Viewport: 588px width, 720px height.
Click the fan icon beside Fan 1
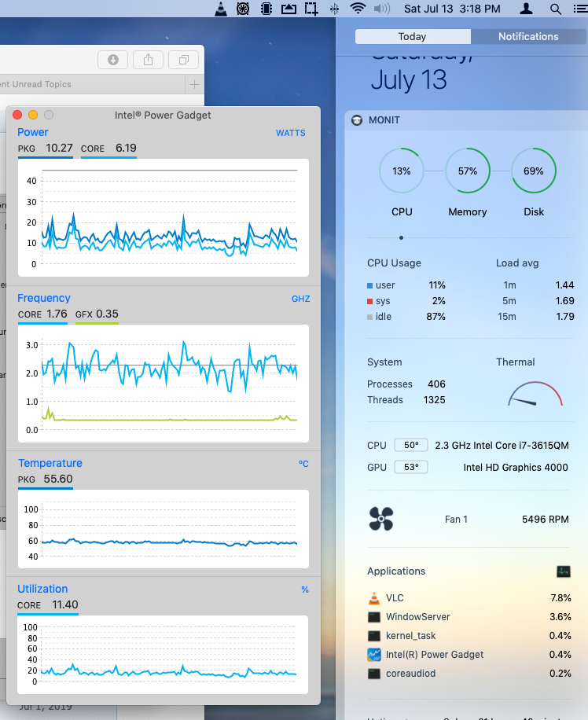click(x=381, y=519)
